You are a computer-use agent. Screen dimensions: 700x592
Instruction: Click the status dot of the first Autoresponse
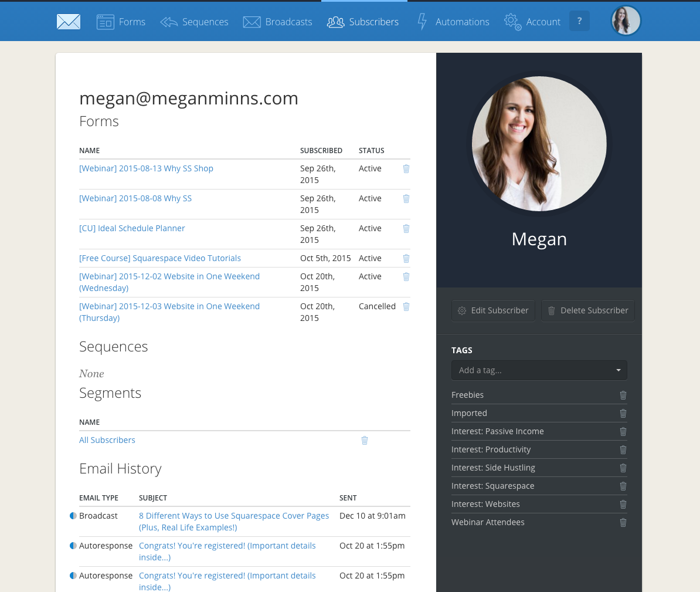pyautogui.click(x=73, y=546)
